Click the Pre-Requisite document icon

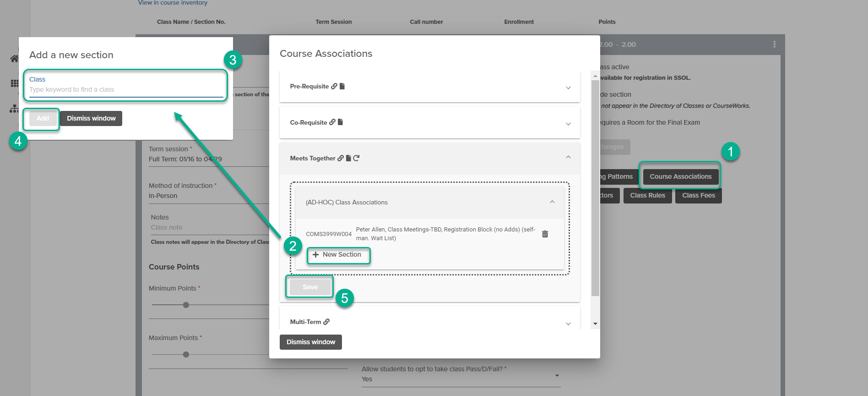[342, 86]
